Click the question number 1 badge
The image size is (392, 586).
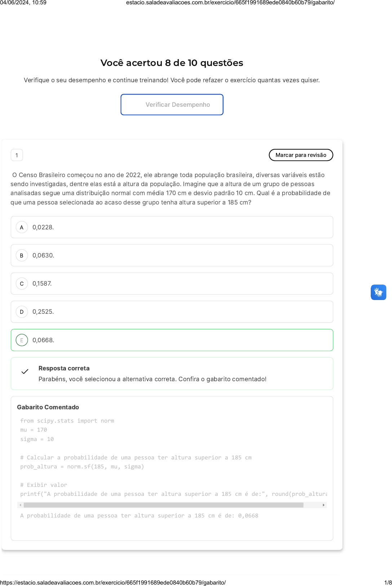pyautogui.click(x=17, y=155)
